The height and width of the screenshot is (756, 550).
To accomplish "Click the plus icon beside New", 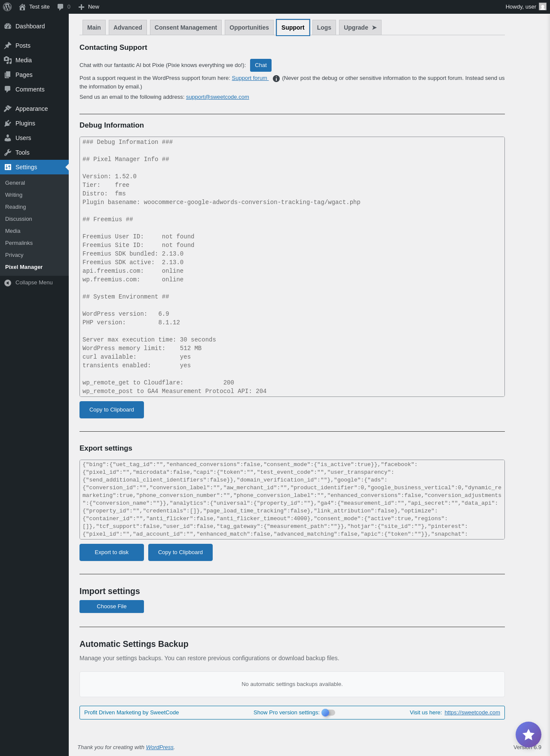I will (81, 7).
